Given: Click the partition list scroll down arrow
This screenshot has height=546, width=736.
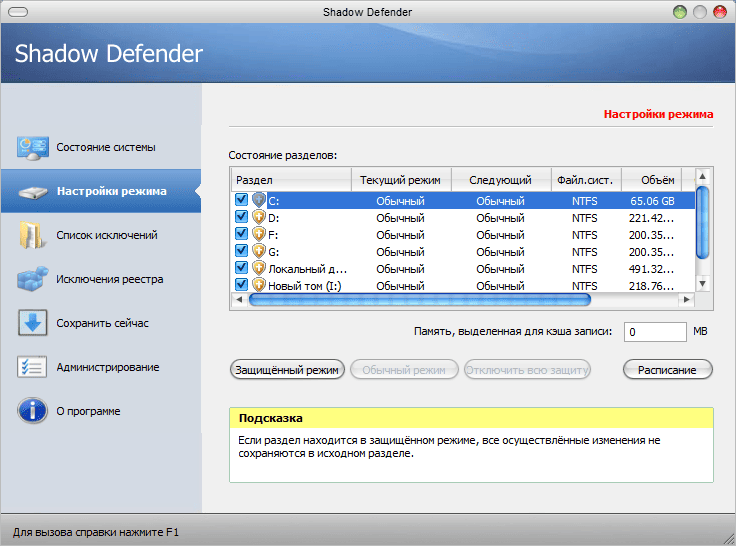Looking at the screenshot, I should [x=702, y=284].
